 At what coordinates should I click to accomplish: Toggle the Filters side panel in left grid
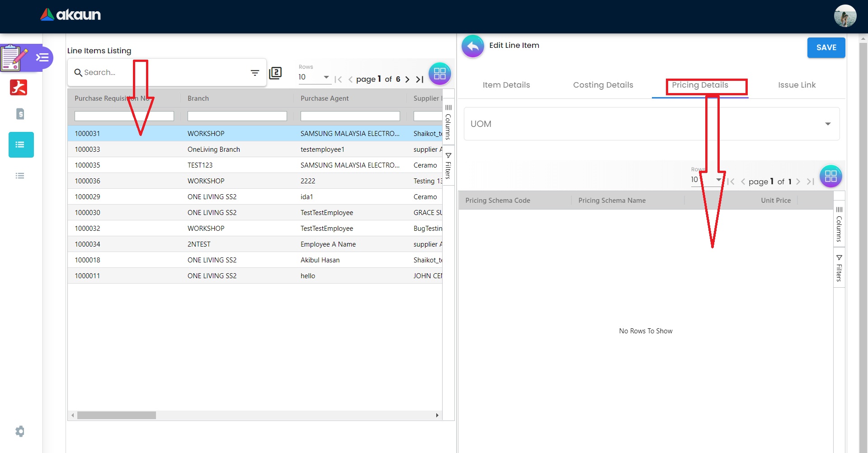tap(448, 166)
